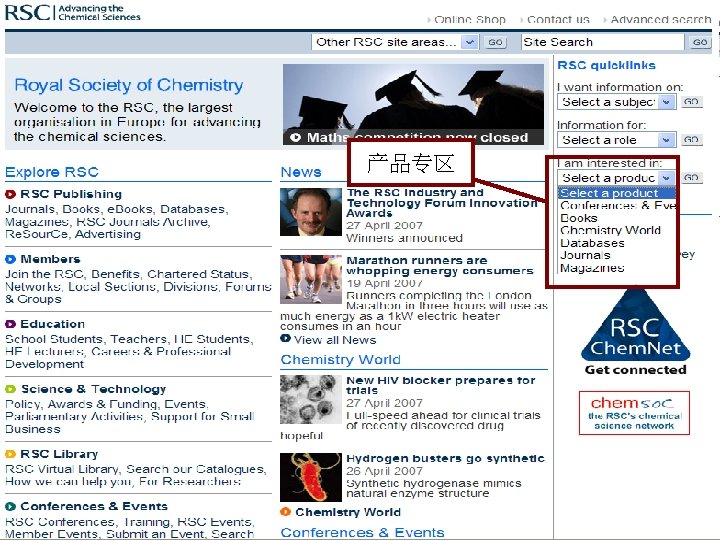Screen dimensions: 720x540
Task: Open the Advanced search link
Action: click(x=661, y=20)
